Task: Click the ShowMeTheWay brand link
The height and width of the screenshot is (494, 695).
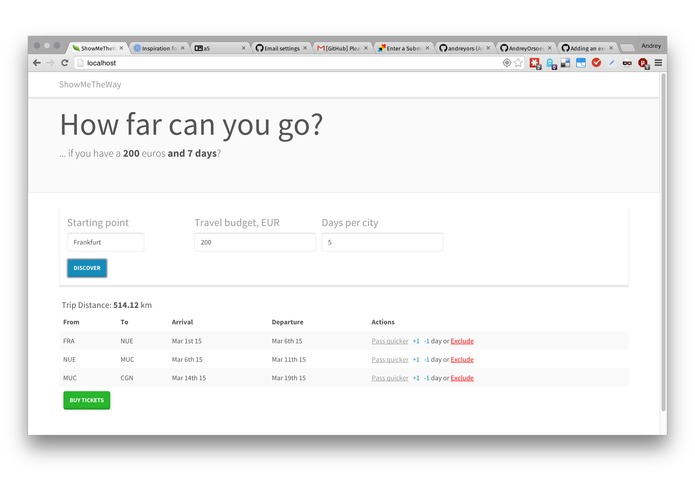Action: 90,84
